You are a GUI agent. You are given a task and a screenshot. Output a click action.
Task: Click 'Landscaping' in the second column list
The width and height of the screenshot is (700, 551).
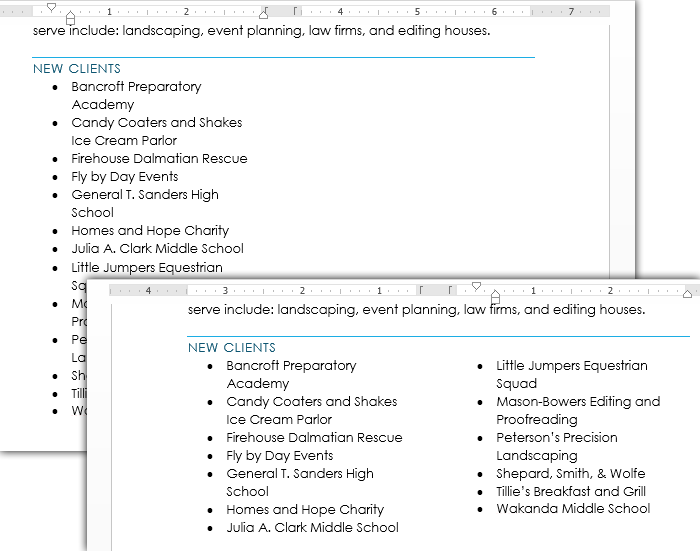(537, 456)
